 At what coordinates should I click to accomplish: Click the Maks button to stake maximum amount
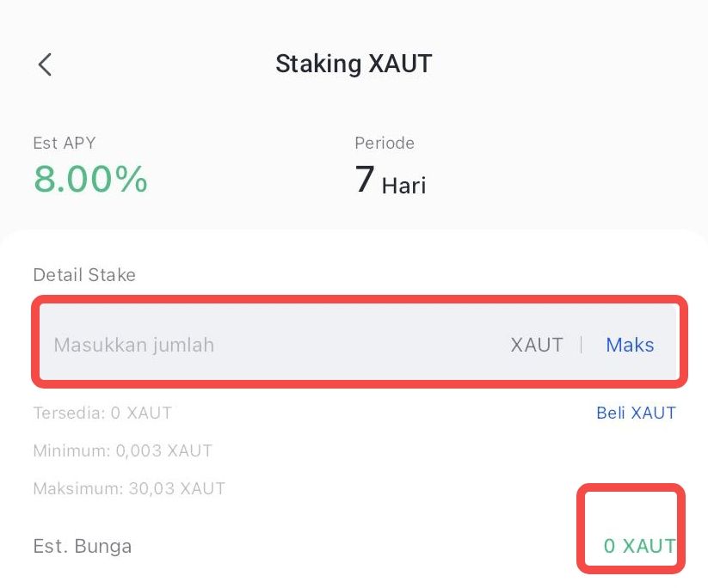[629, 344]
